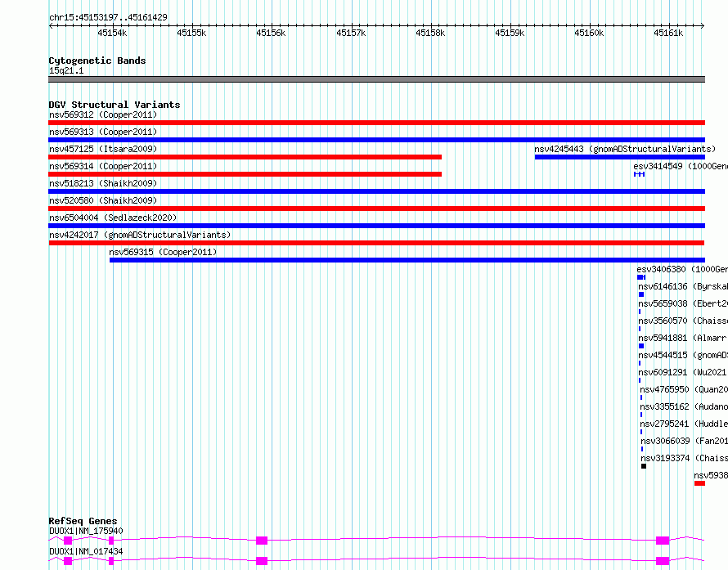
Task: Click the 45158k ruler tick label
Action: coord(430,33)
